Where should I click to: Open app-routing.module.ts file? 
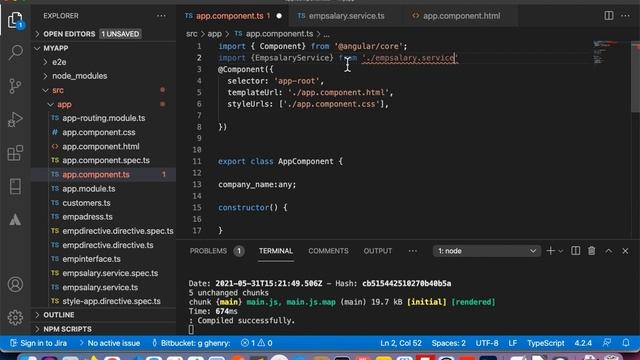(x=104, y=118)
